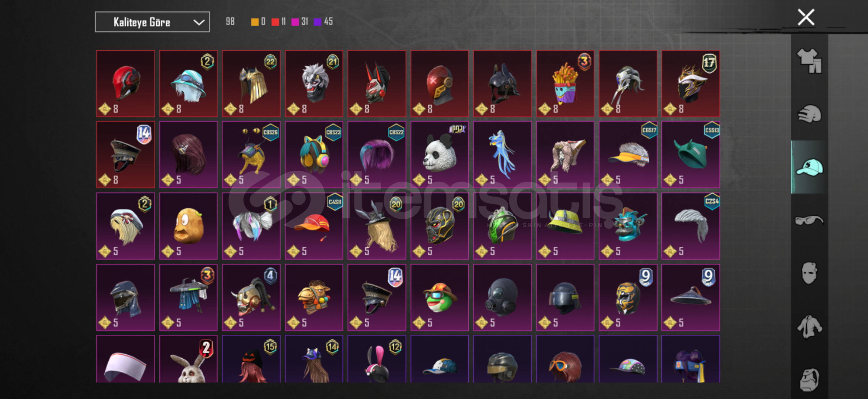868x399 pixels.
Task: Select the black gas mask item
Action: [502, 297]
